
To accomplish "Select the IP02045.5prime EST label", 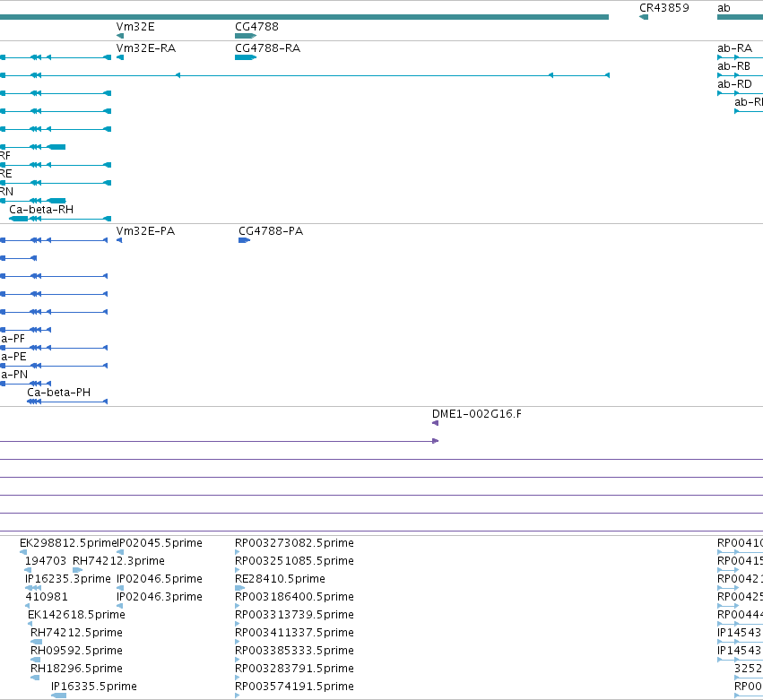I will 160,543.
